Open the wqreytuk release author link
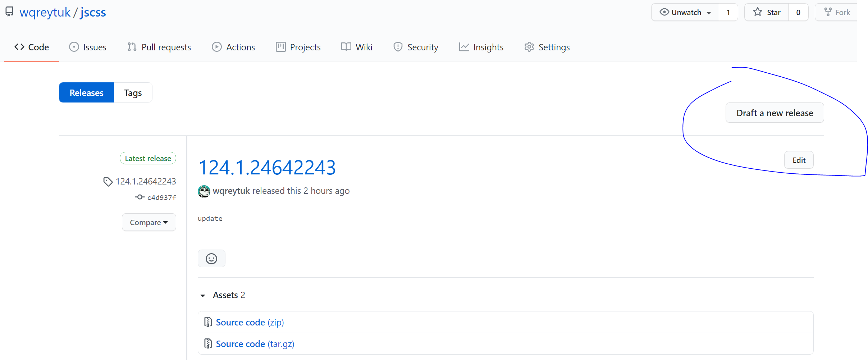Screen dimensions: 868x360 [x=231, y=191]
